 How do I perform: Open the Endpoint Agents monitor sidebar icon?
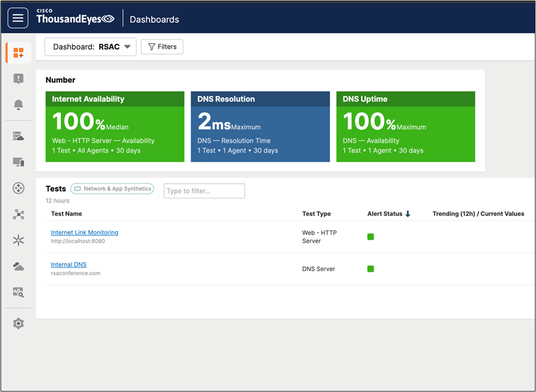[18, 162]
